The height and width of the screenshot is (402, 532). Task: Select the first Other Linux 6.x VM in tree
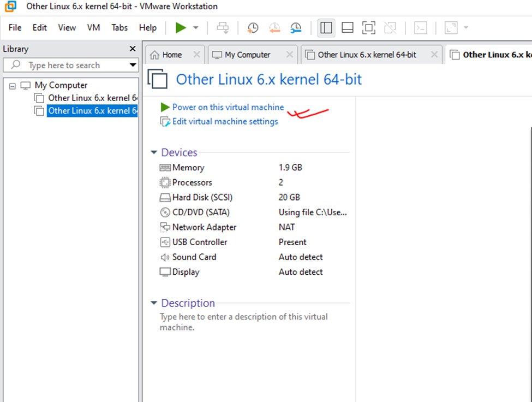click(92, 98)
